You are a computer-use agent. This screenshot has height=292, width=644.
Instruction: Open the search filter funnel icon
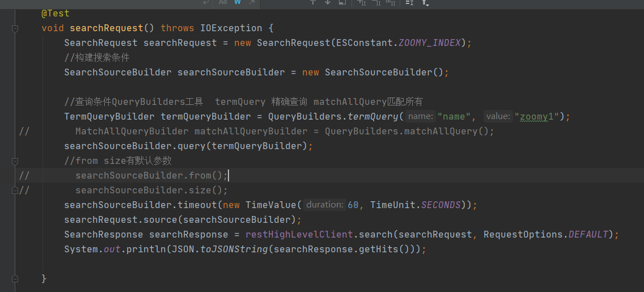coord(426,2)
